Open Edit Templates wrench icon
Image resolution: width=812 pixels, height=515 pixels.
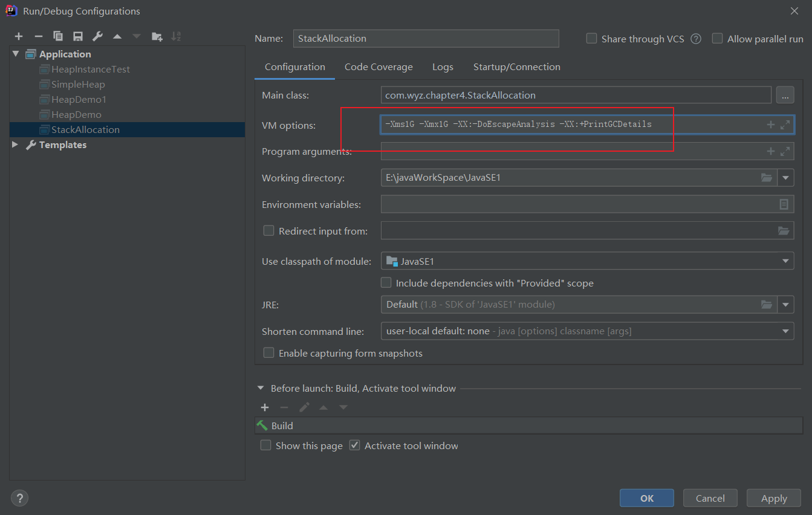click(97, 37)
